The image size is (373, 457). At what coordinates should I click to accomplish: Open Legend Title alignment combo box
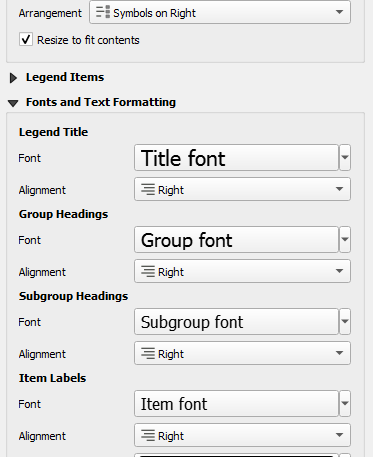pyautogui.click(x=242, y=189)
